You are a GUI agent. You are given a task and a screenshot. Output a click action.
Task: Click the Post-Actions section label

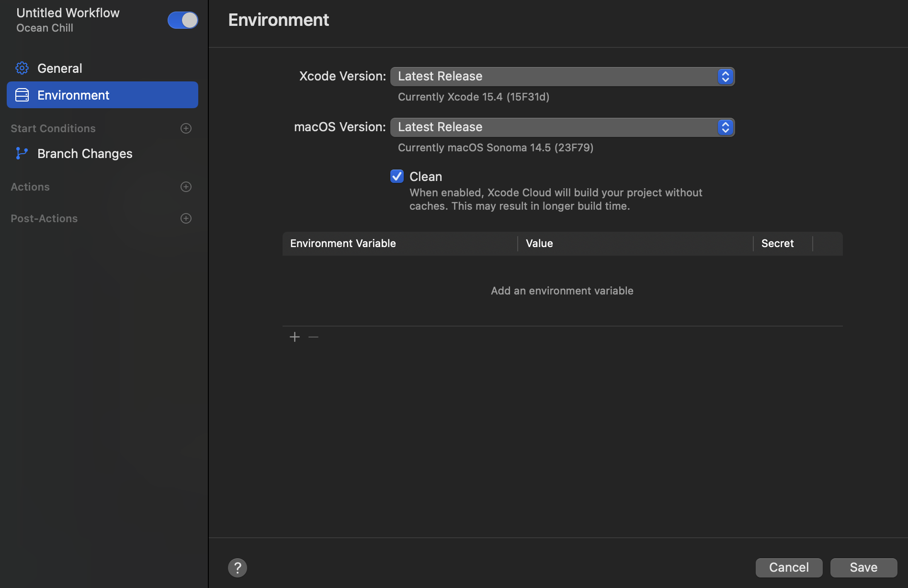44,218
